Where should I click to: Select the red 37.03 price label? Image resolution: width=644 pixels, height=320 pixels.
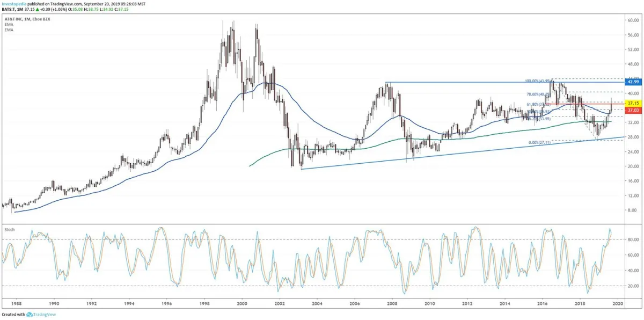pos(633,110)
